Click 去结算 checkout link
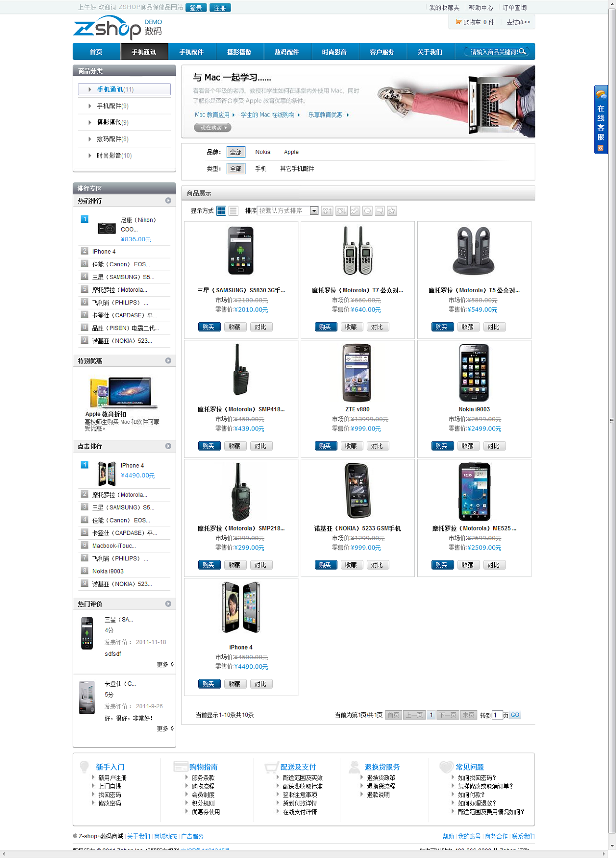Viewport: 616px width, 858px height. (518, 22)
